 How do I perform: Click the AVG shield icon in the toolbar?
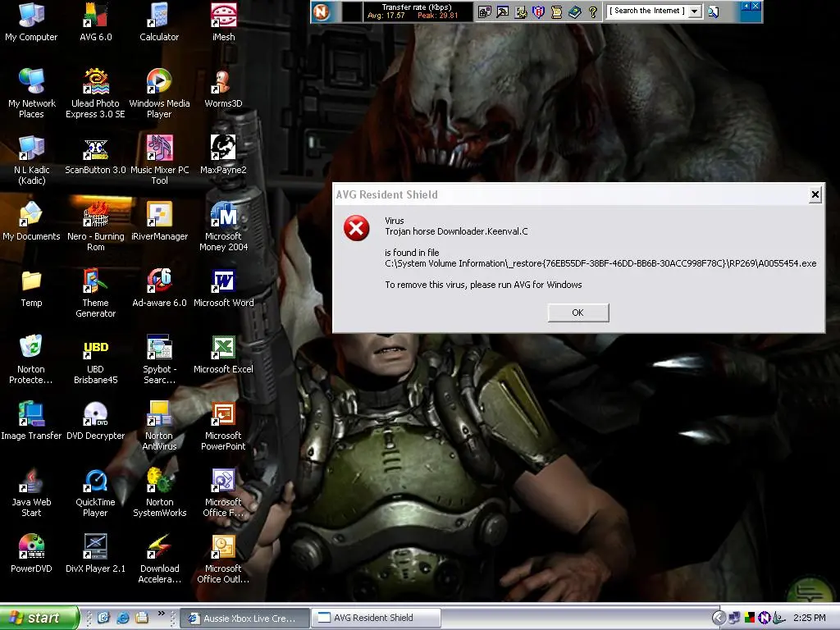(x=538, y=11)
